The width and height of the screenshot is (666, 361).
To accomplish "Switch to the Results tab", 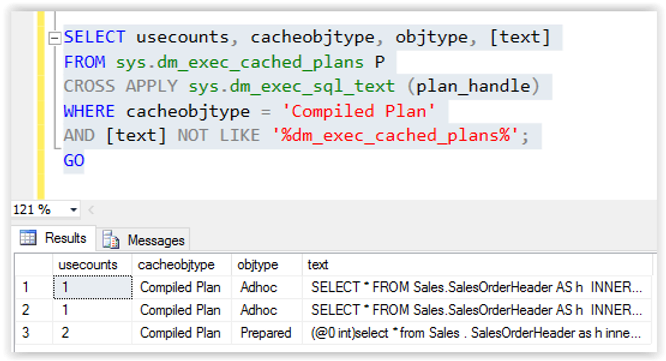I will [x=54, y=238].
